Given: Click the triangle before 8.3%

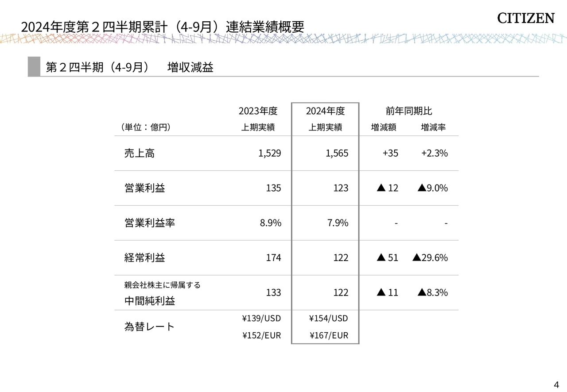Looking at the screenshot, I should 422,292.
